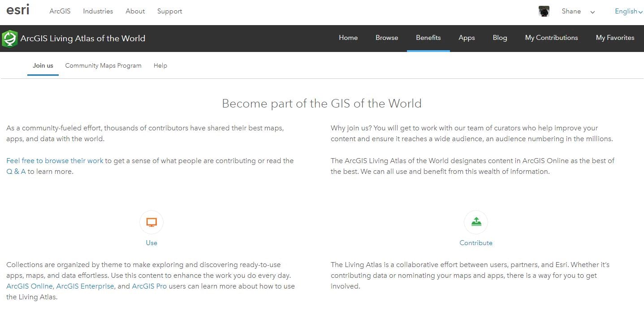Click the orange Use monitor icon
Image resolution: width=644 pixels, height=315 pixels.
tap(151, 222)
